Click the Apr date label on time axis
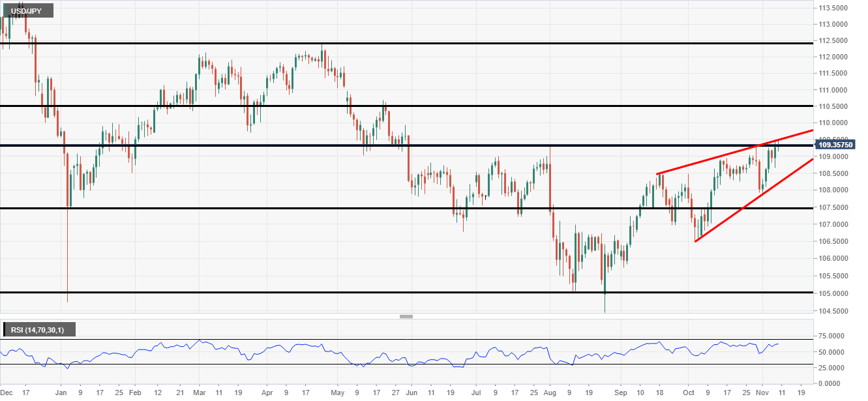The height and width of the screenshot is (401, 868). point(267,394)
